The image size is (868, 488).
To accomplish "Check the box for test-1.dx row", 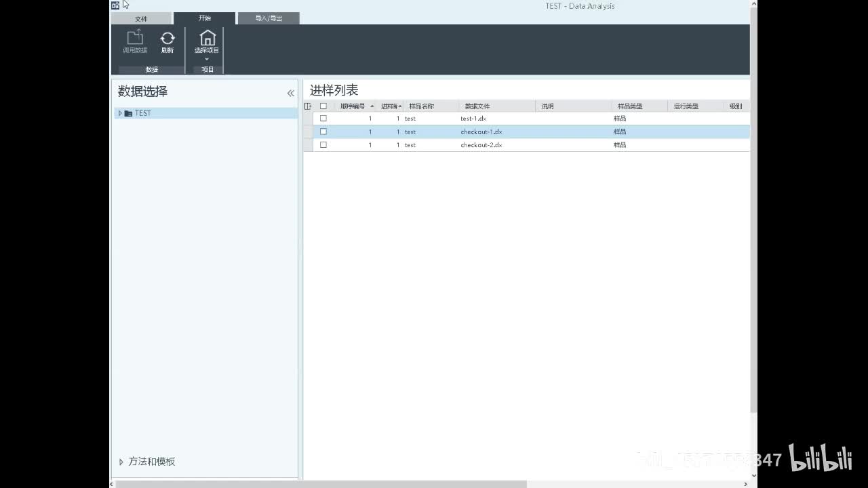I will click(323, 119).
